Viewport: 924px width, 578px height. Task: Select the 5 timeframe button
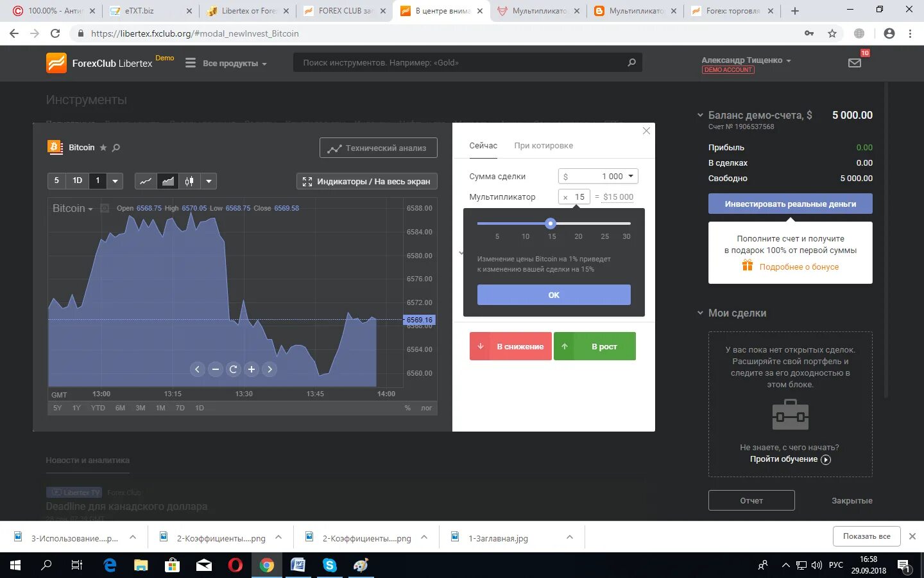coord(56,181)
